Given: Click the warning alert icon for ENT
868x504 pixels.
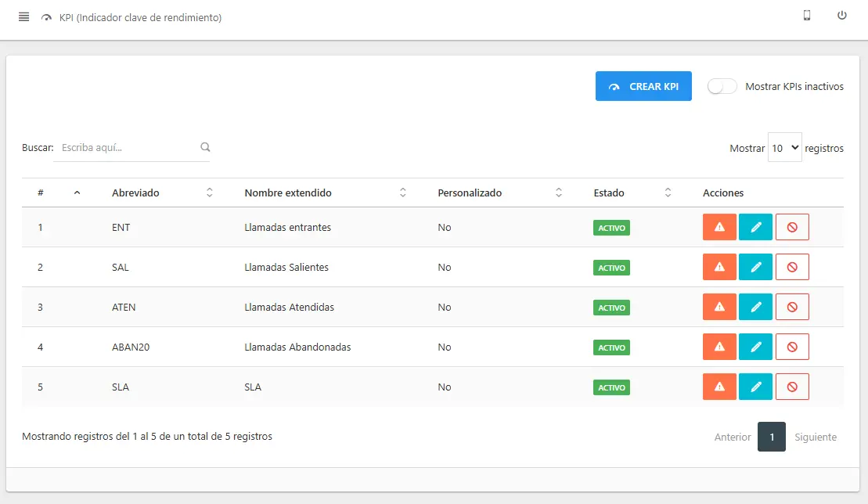Looking at the screenshot, I should (719, 227).
